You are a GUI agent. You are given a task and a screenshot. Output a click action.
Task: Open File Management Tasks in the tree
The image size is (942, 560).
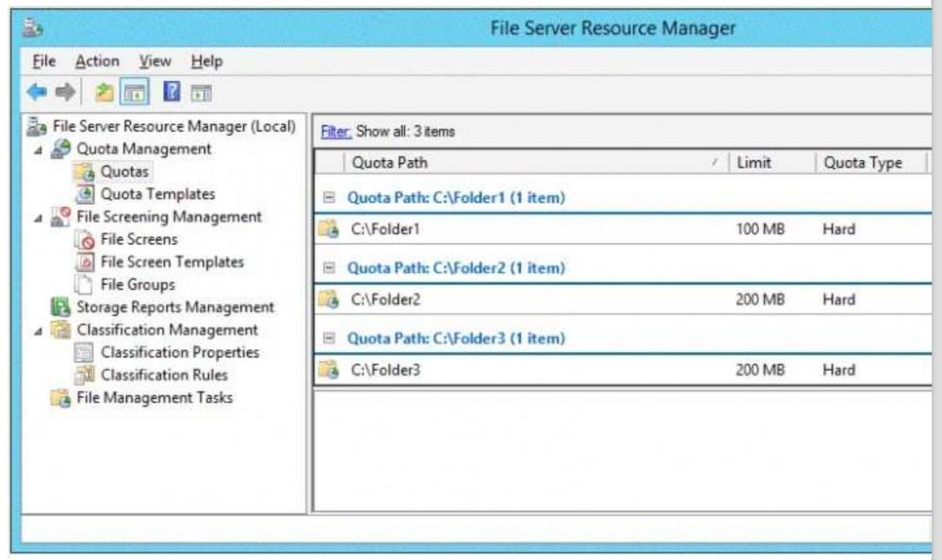coord(154,398)
